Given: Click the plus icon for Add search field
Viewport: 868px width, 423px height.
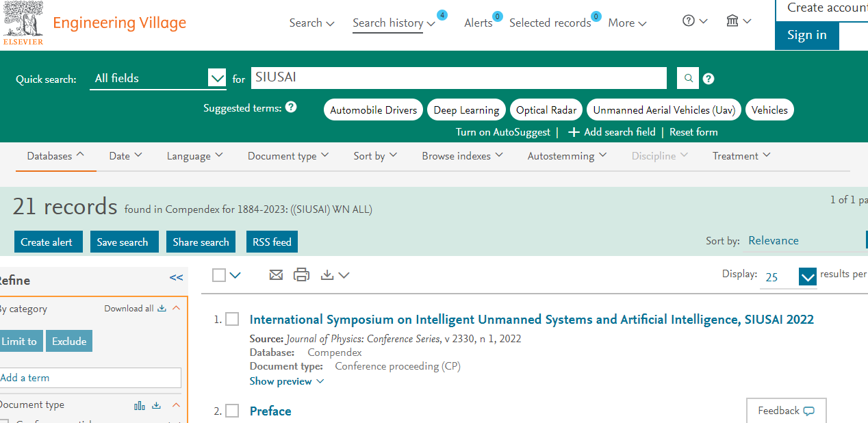Looking at the screenshot, I should point(574,132).
